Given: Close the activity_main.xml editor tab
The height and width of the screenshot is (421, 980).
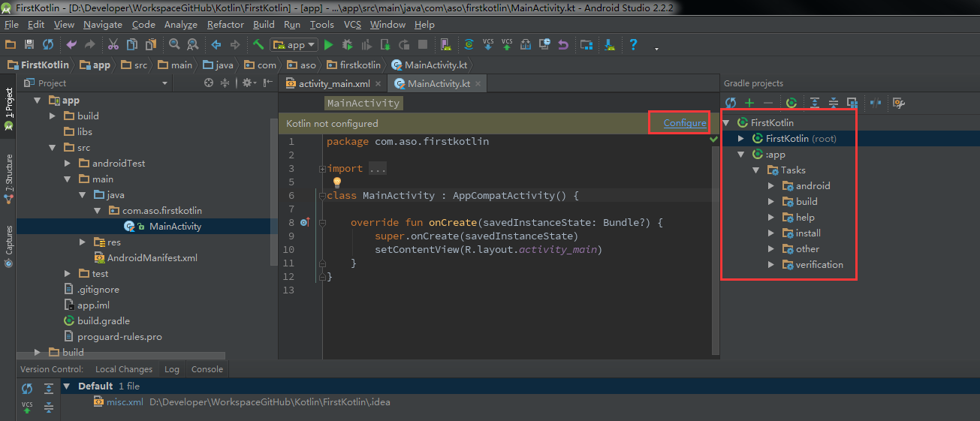Looking at the screenshot, I should tap(378, 84).
